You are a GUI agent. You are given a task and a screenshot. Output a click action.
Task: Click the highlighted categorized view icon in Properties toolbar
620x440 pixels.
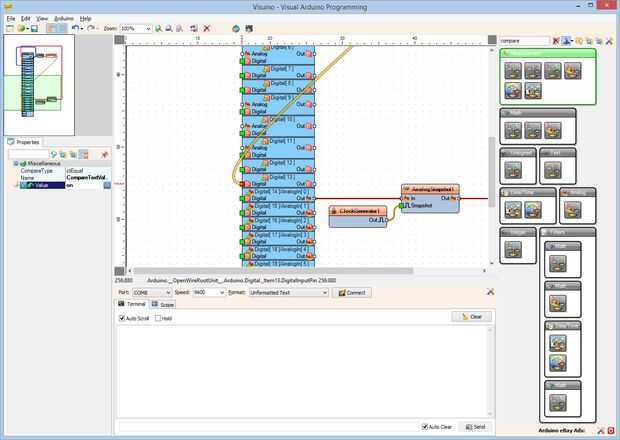(x=83, y=155)
